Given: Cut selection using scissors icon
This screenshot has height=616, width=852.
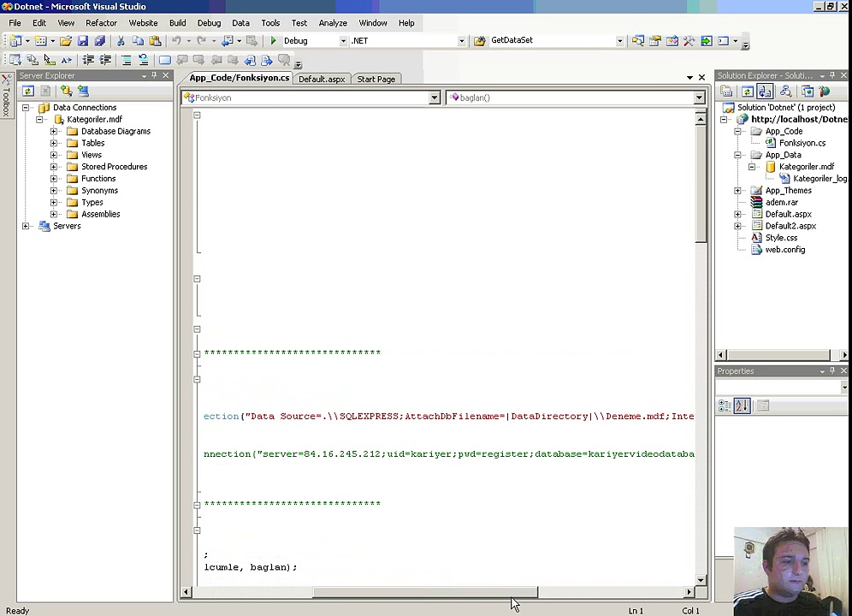Looking at the screenshot, I should (x=121, y=41).
